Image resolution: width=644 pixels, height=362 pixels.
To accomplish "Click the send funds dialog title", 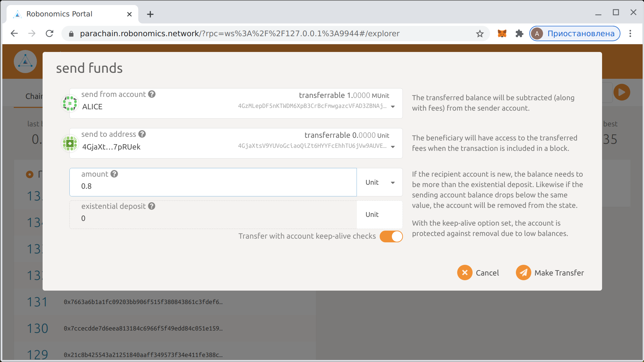I will [x=89, y=68].
